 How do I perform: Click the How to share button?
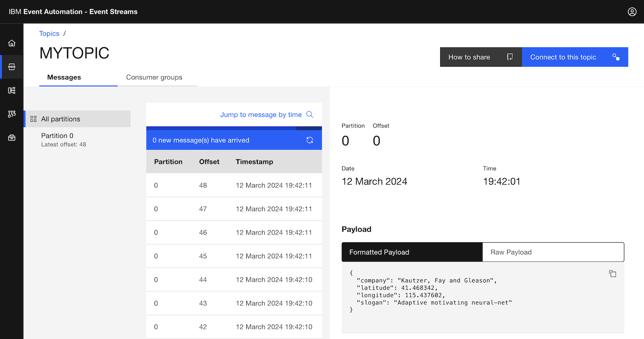(x=481, y=57)
